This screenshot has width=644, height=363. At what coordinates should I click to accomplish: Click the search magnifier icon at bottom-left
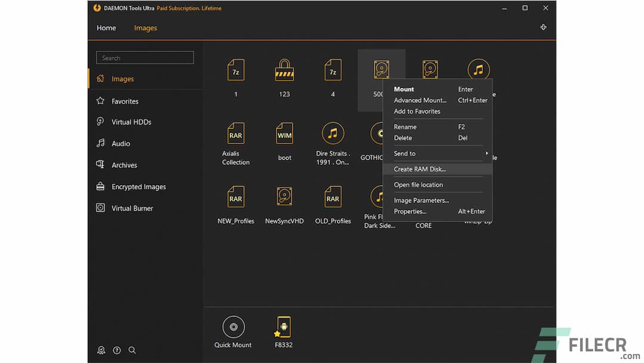tap(132, 350)
